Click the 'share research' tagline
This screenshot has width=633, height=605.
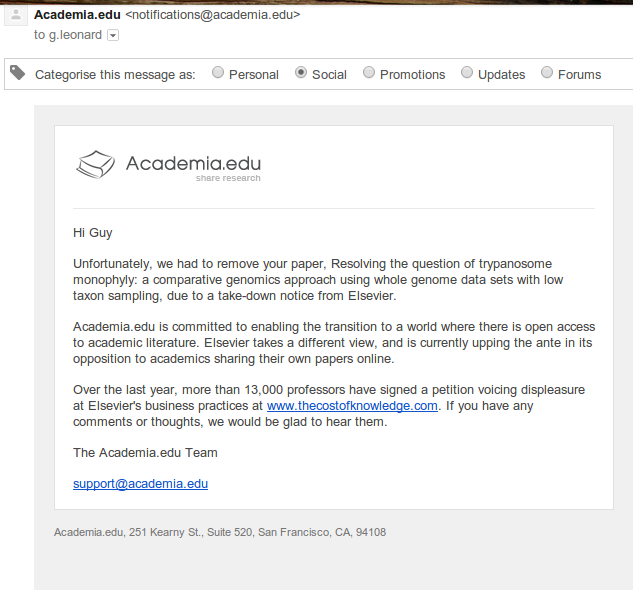coord(228,179)
